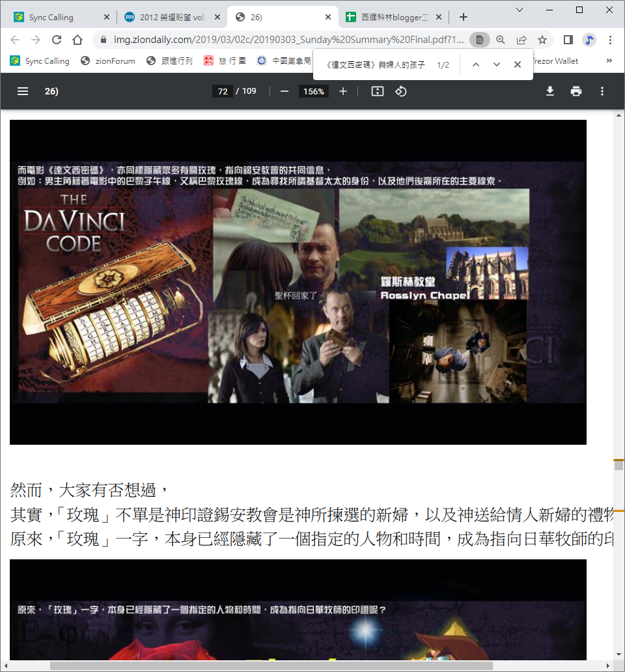Click the 1/2 search match count
Viewport: 625px width, 672px height.
pyautogui.click(x=443, y=64)
